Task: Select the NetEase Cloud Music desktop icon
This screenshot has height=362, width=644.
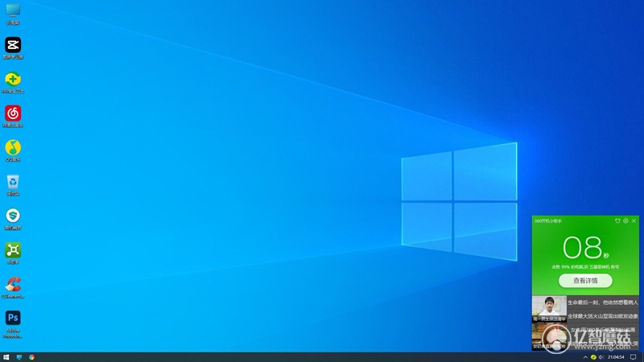Action: coord(13,117)
